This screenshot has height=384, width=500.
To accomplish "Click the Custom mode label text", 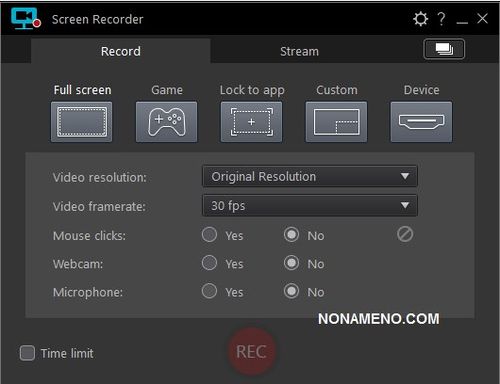I will [337, 90].
